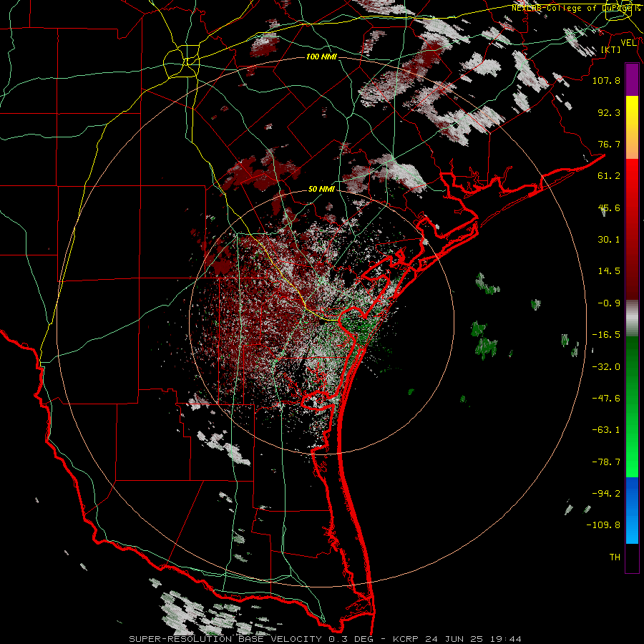Click the -32.0 legend value
Screen dimensions: 644x644
(606, 367)
